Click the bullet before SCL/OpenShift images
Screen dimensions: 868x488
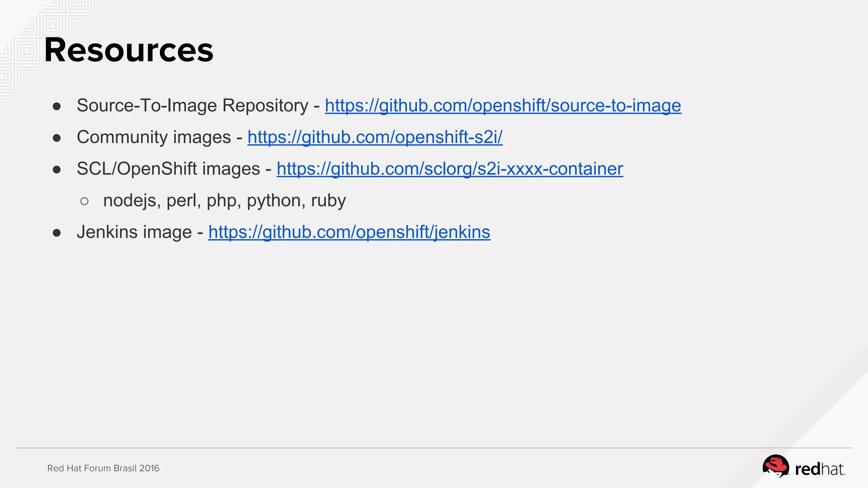click(x=57, y=170)
